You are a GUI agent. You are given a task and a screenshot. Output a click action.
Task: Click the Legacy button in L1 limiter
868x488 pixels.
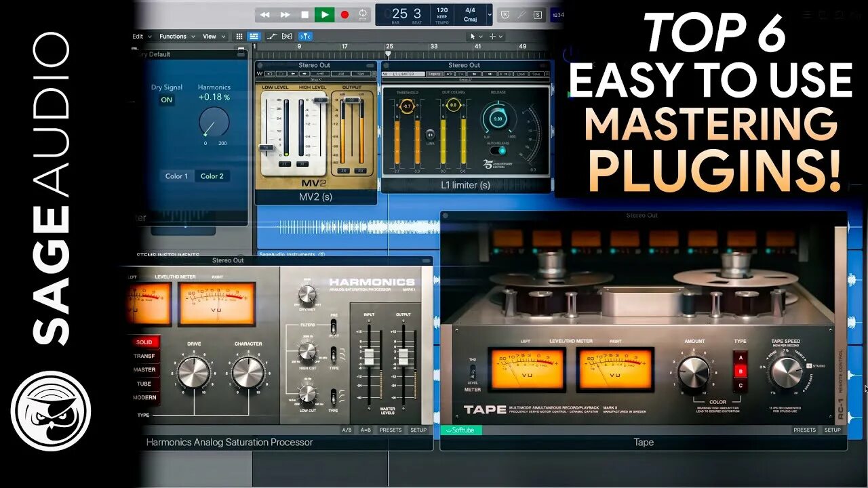click(x=434, y=73)
